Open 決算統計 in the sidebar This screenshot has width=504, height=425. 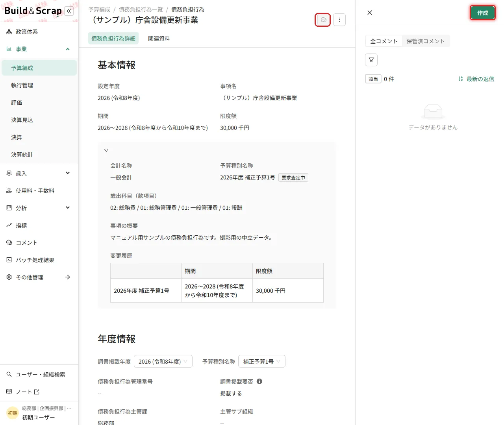(39, 154)
